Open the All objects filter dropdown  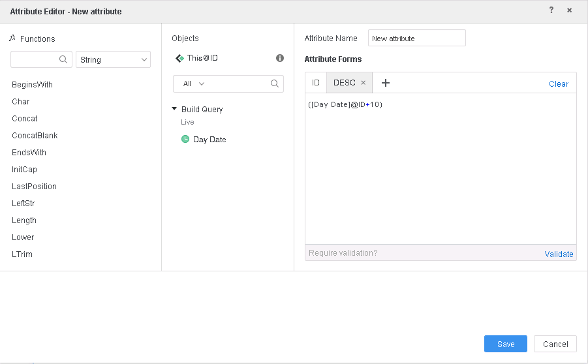194,83
